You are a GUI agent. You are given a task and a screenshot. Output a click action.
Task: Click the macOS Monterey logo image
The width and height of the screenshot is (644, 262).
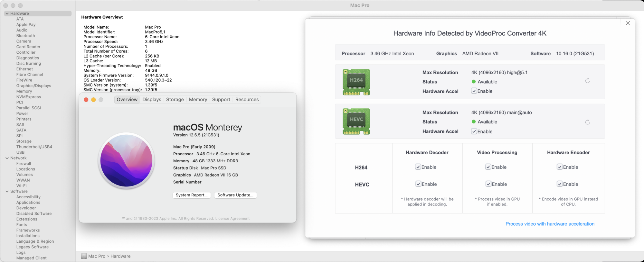[126, 160]
